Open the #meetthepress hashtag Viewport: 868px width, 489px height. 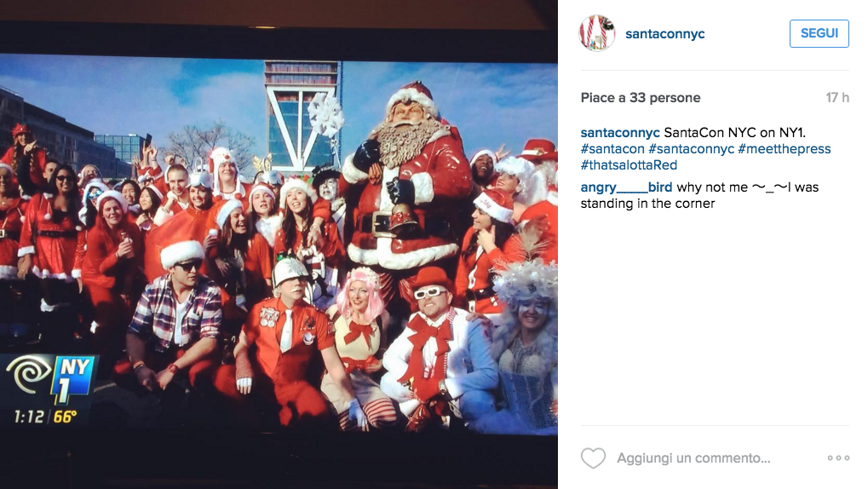(784, 149)
